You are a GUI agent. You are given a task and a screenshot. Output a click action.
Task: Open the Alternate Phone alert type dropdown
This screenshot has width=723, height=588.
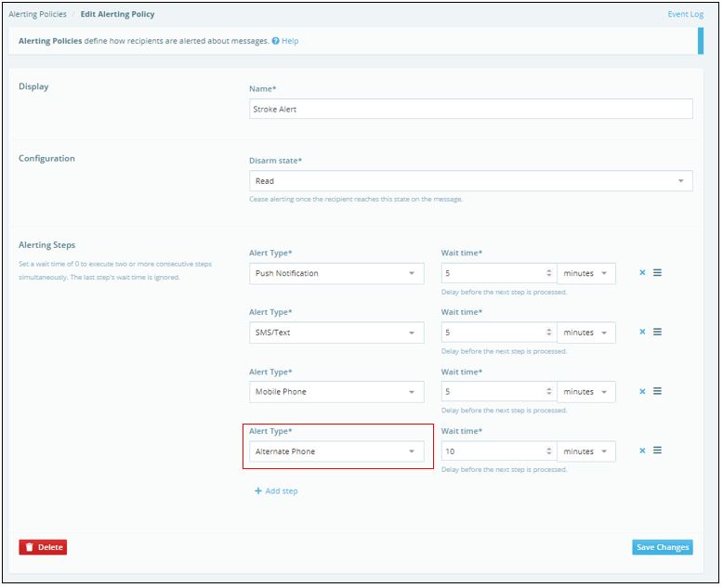click(x=336, y=451)
